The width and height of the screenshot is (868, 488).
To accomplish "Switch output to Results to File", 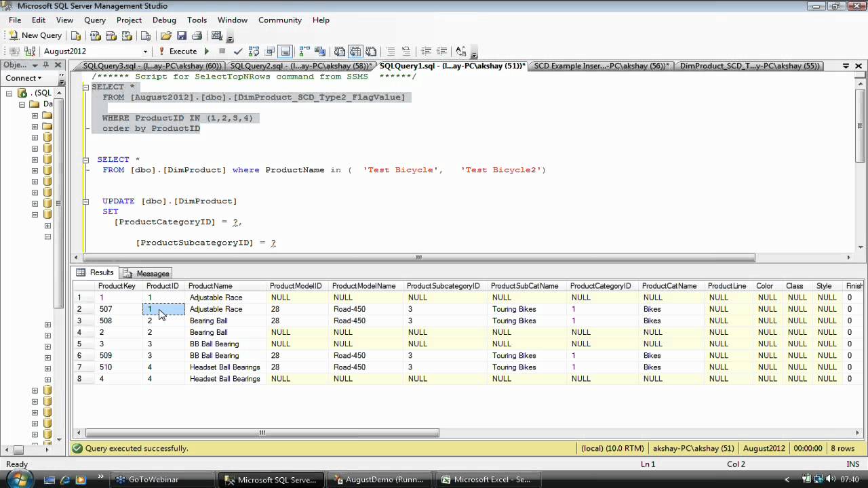I will [371, 51].
